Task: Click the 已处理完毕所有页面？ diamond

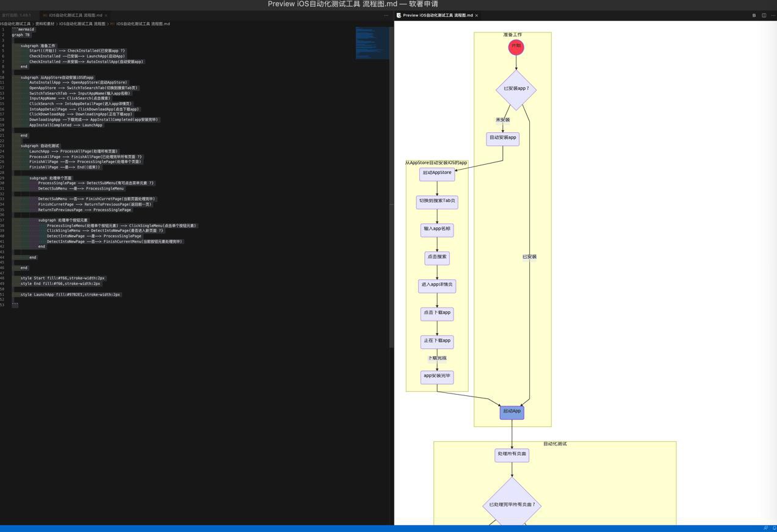Action: click(511, 505)
